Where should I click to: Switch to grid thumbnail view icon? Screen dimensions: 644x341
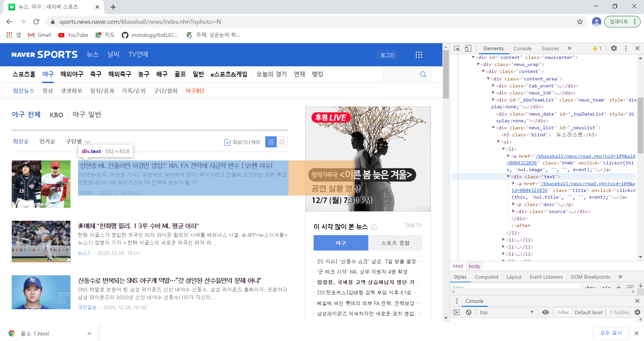click(282, 142)
